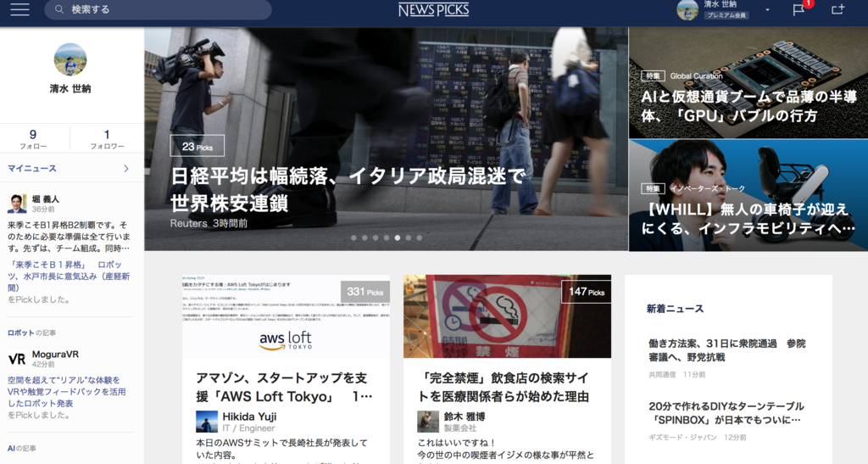
Task: Select second carousel dot
Action: click(x=364, y=238)
